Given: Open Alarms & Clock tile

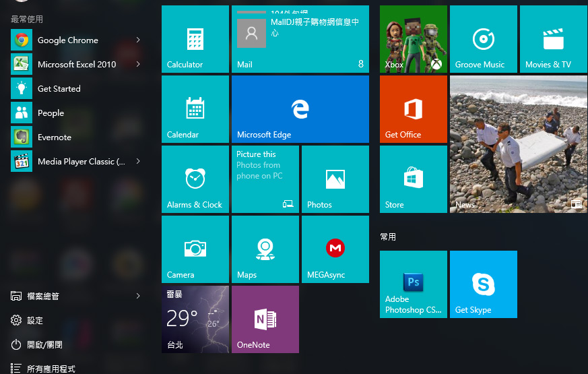Looking at the screenshot, I should (x=195, y=179).
